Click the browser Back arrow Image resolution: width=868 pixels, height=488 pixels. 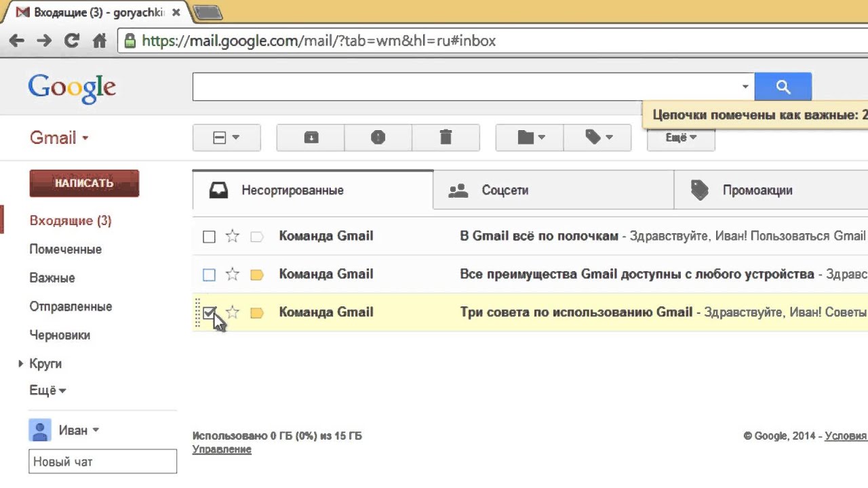pos(16,41)
